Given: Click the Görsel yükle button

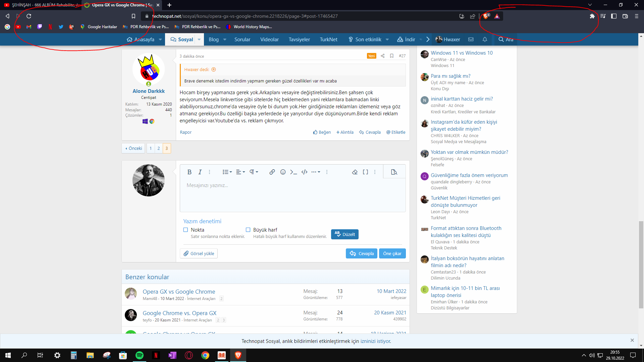Looking at the screenshot, I should pos(199,253).
